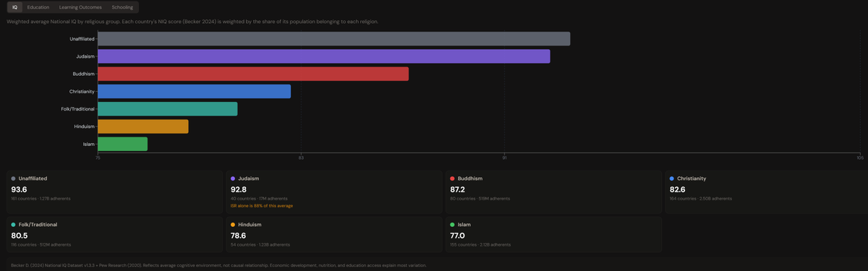Click the Unaffiliated gray bar in chart
This screenshot has width=868, height=271.
(x=333, y=38)
